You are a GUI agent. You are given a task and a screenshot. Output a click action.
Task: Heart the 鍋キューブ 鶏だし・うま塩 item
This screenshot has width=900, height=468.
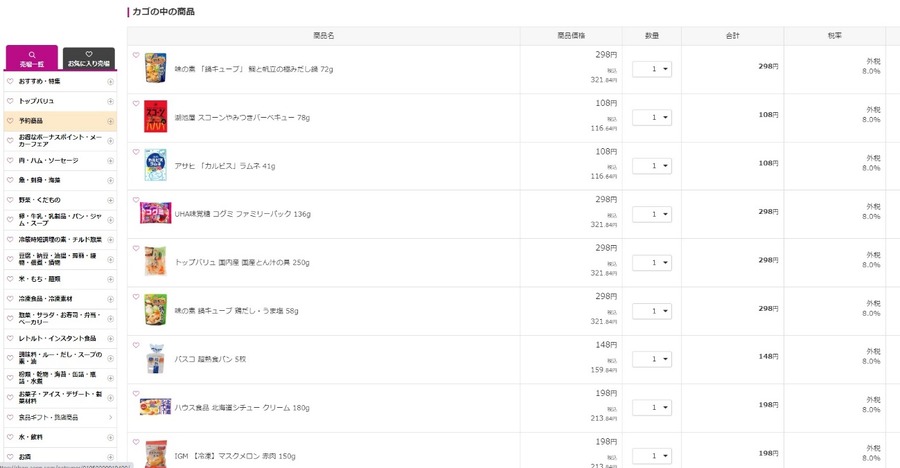[136, 297]
